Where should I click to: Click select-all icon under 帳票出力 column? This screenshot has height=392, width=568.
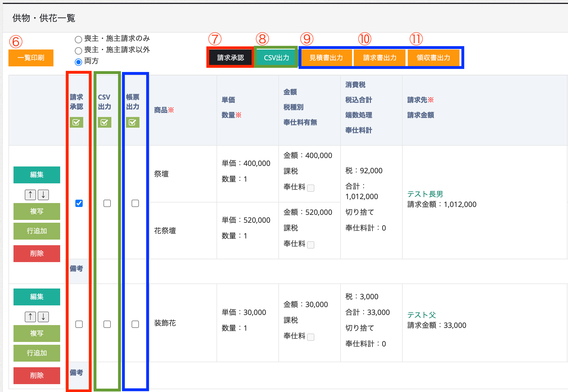coord(132,122)
